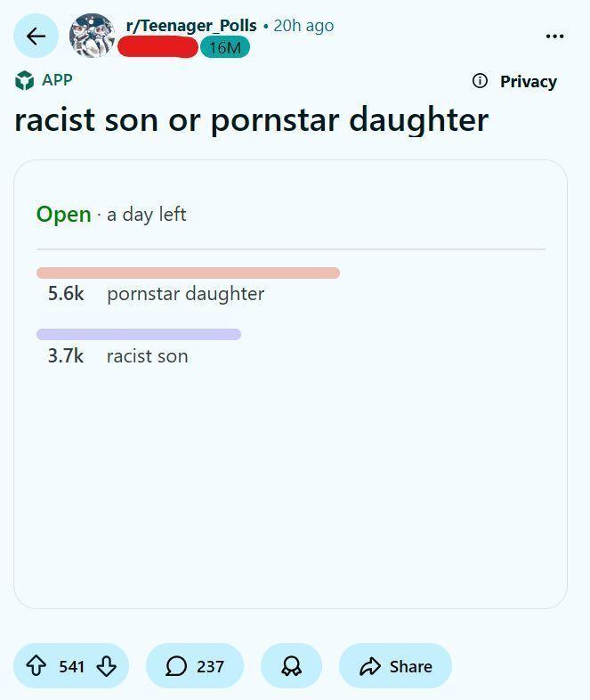The width and height of the screenshot is (590, 700).
Task: Click the purple racist son result bar
Action: coord(139,334)
